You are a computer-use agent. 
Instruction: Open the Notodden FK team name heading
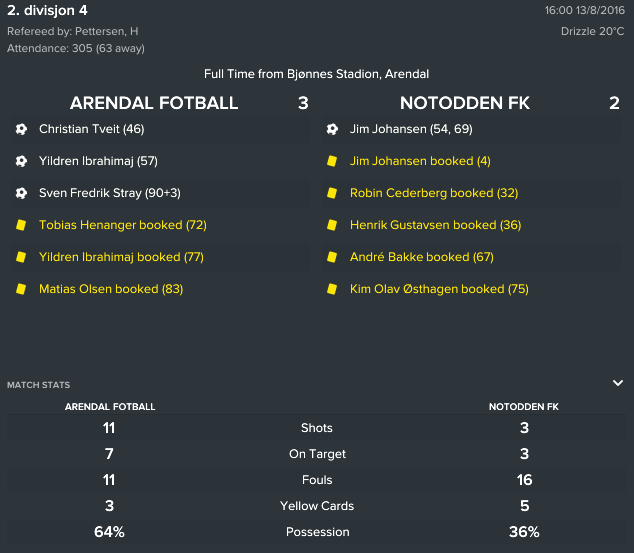[465, 103]
